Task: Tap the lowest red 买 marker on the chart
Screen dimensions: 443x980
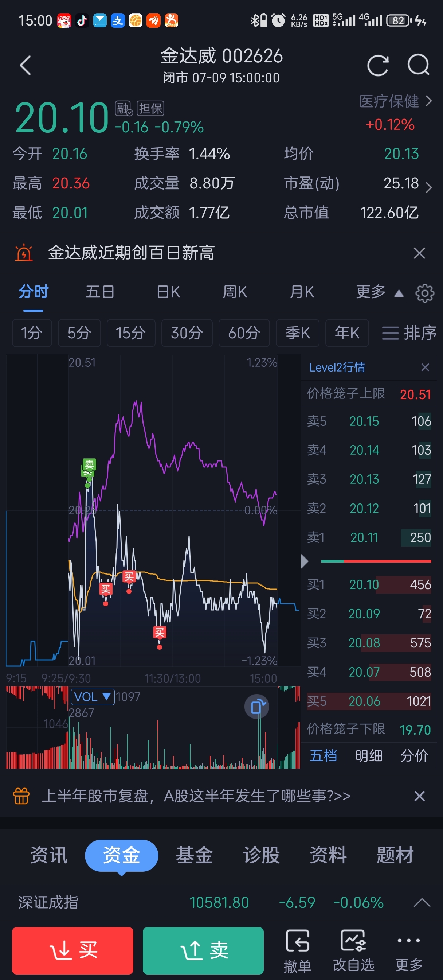Action: coord(159,633)
